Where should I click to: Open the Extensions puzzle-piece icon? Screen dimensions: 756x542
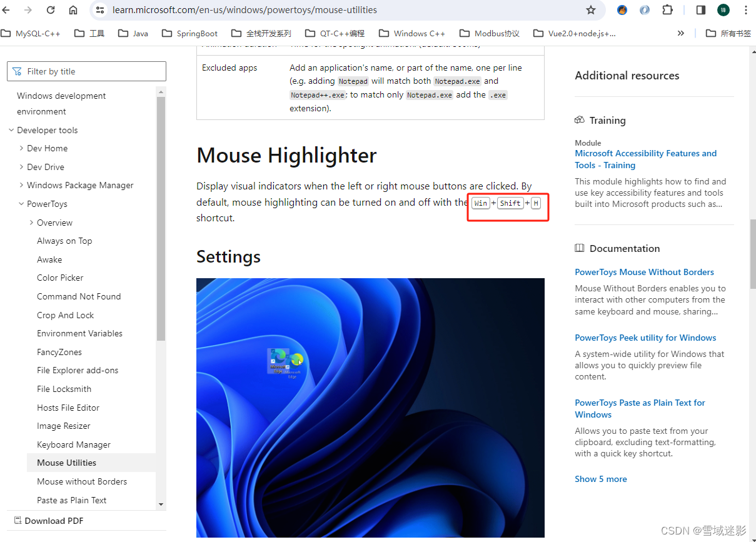point(668,10)
